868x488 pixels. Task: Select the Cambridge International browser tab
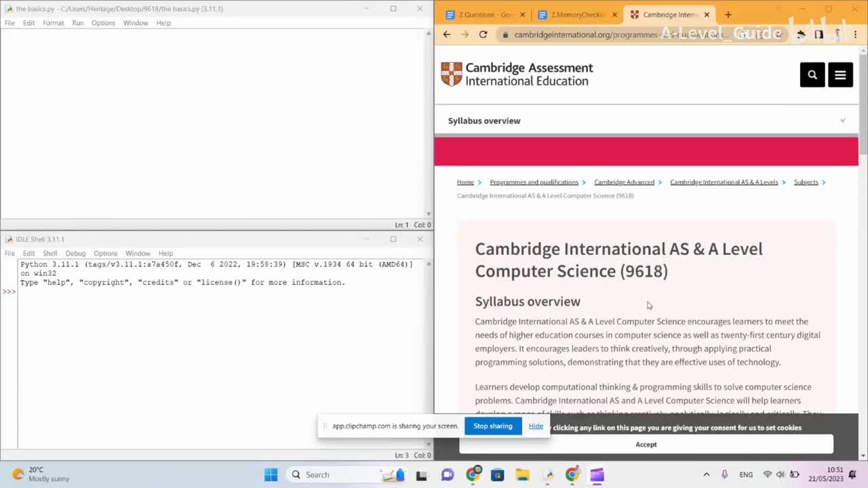(669, 14)
